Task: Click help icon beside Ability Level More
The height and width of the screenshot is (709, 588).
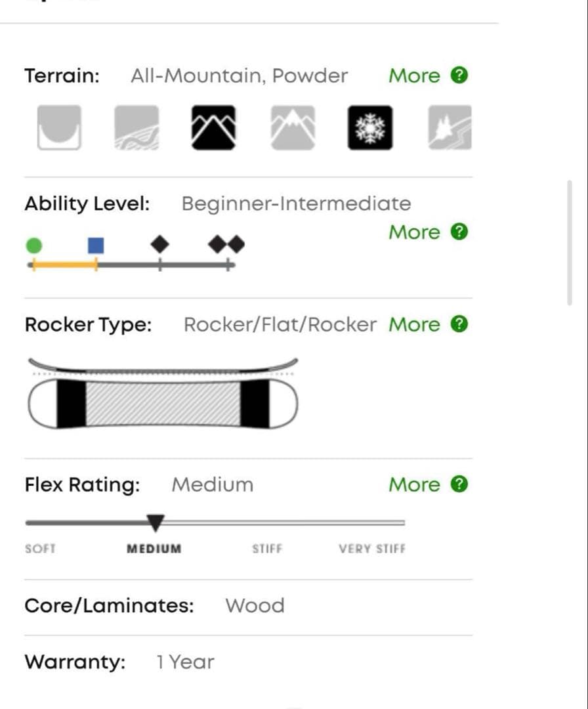Action: pyautogui.click(x=459, y=232)
